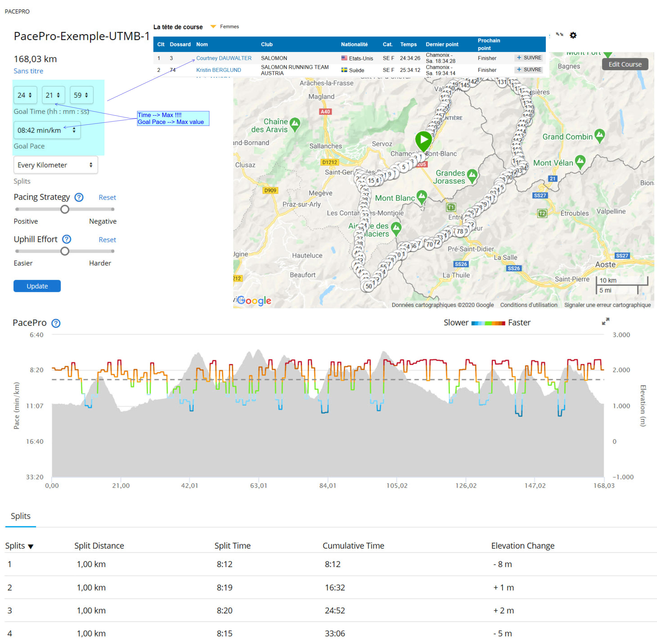Click the 8:12 split time cell
The height and width of the screenshot is (644, 657).
tap(224, 564)
